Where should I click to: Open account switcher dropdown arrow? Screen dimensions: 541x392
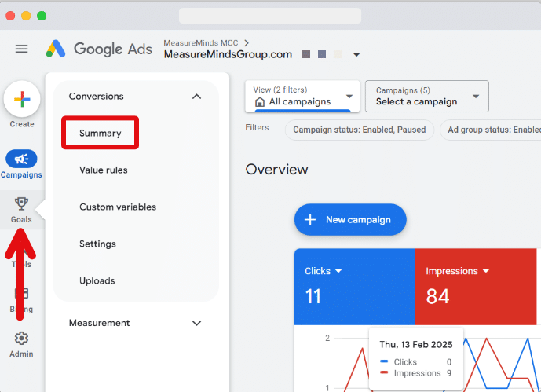pos(356,55)
